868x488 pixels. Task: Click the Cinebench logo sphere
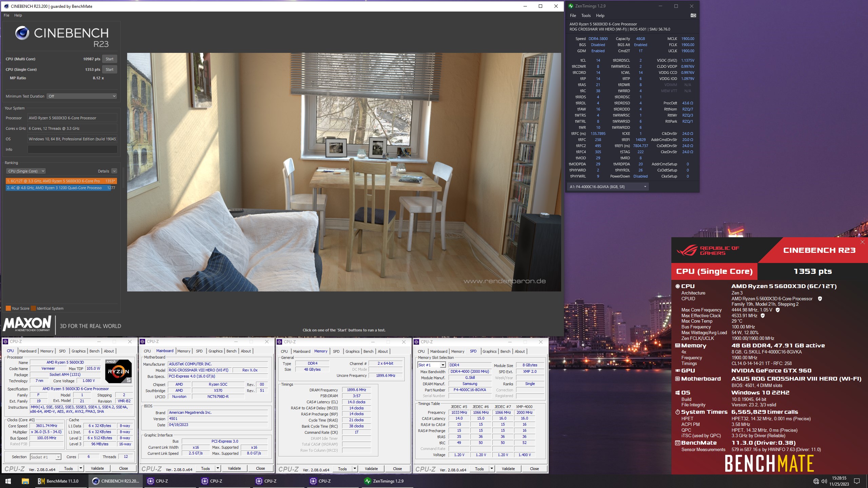coord(22,33)
